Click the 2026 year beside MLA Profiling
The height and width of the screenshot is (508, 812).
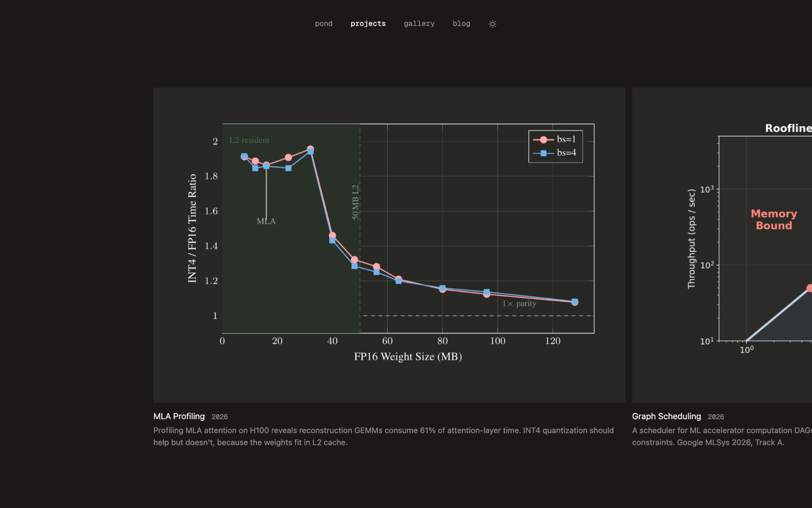[220, 417]
